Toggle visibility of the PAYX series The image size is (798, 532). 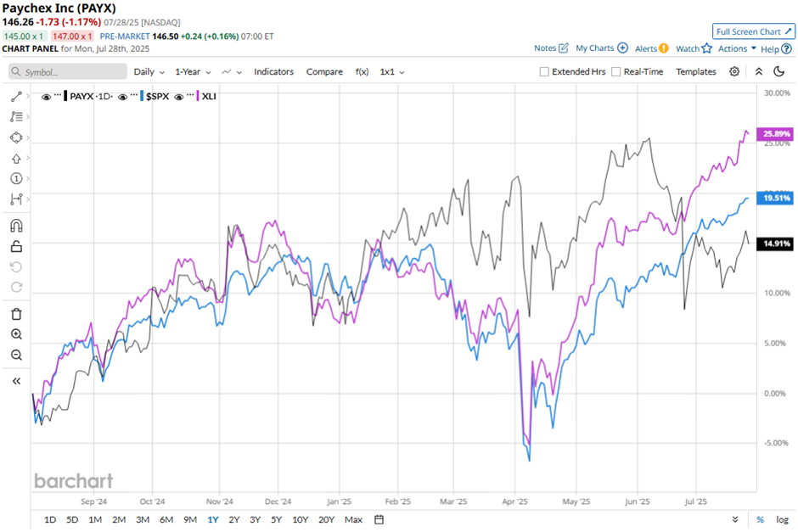[x=46, y=97]
